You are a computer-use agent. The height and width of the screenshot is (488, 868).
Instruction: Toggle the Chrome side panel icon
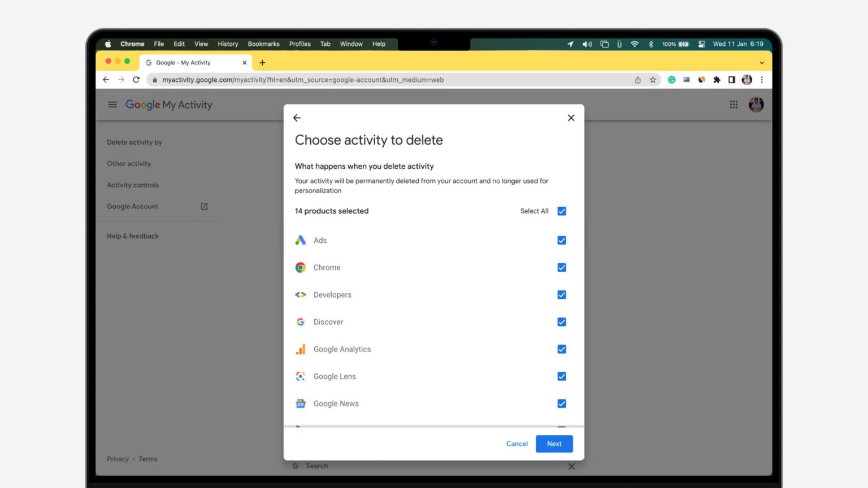tap(732, 80)
